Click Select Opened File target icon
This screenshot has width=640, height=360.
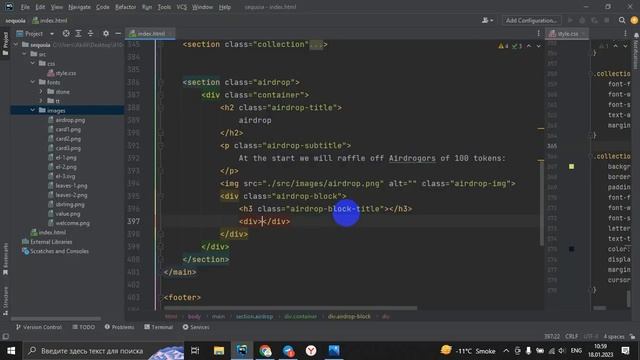click(66, 33)
